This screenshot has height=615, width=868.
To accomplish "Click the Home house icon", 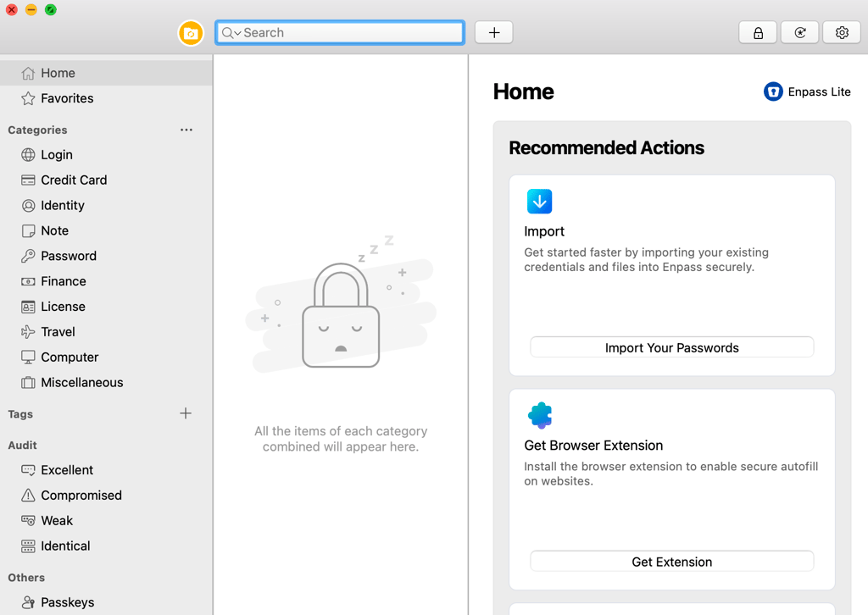I will (x=28, y=73).
